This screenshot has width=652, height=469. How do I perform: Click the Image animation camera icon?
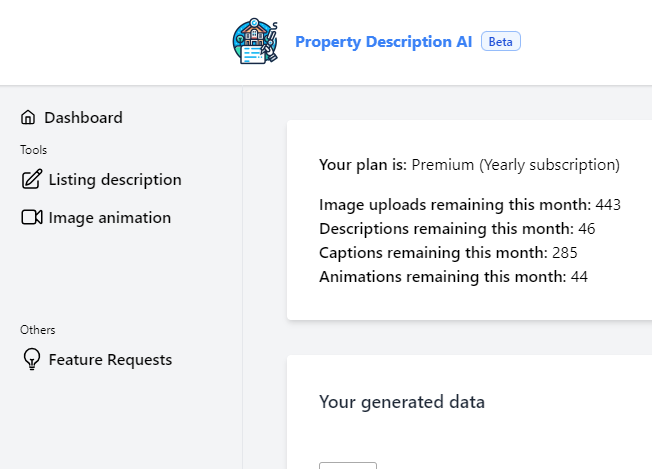point(31,217)
